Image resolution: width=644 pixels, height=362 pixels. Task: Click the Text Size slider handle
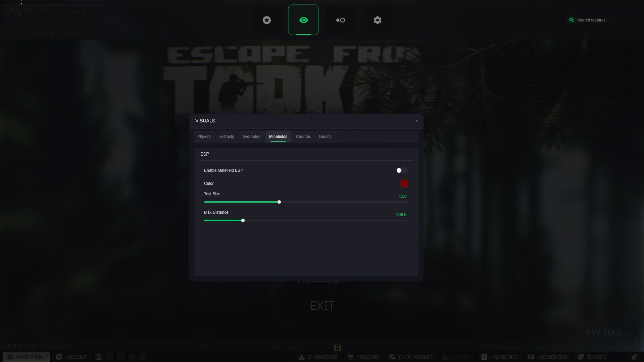(x=279, y=202)
